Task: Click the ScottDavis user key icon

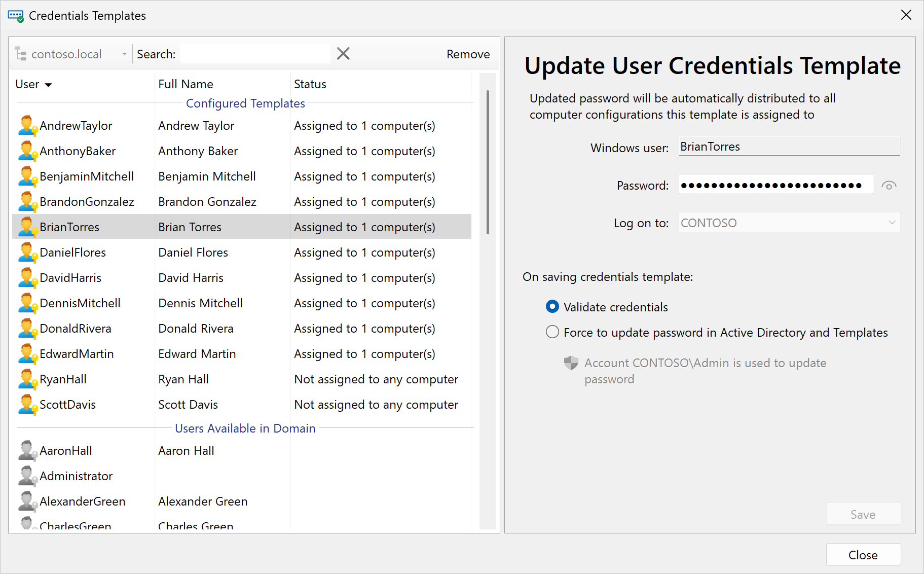Action: (27, 405)
